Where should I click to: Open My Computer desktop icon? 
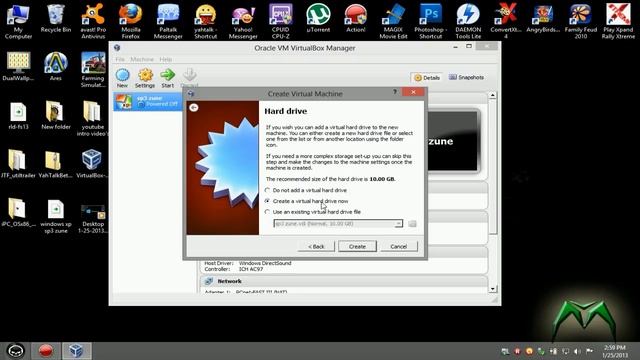tap(18, 20)
